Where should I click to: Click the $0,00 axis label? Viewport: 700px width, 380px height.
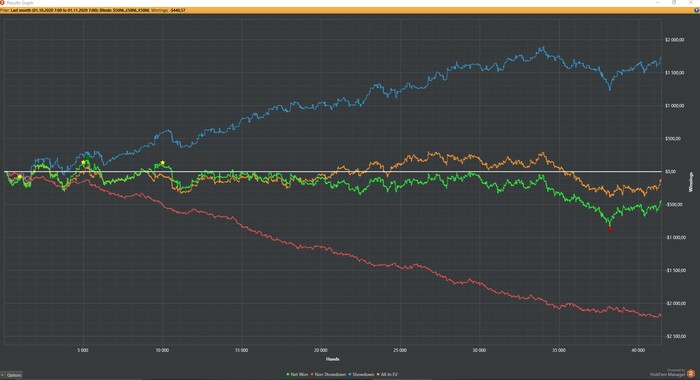(x=670, y=171)
